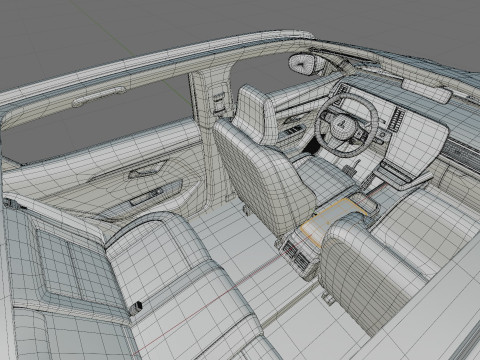
Task: Select the black seat belt buckle on rear seat
Action: (x=136, y=308)
